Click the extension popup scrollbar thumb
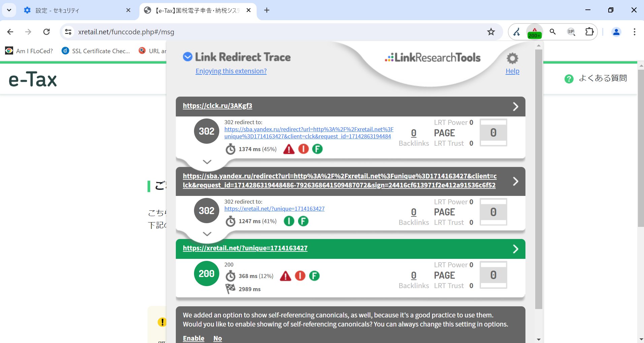The width and height of the screenshot is (644, 343). coord(539,179)
